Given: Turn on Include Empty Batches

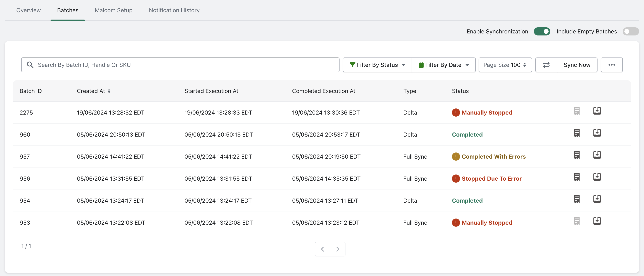Looking at the screenshot, I should pos(631,32).
